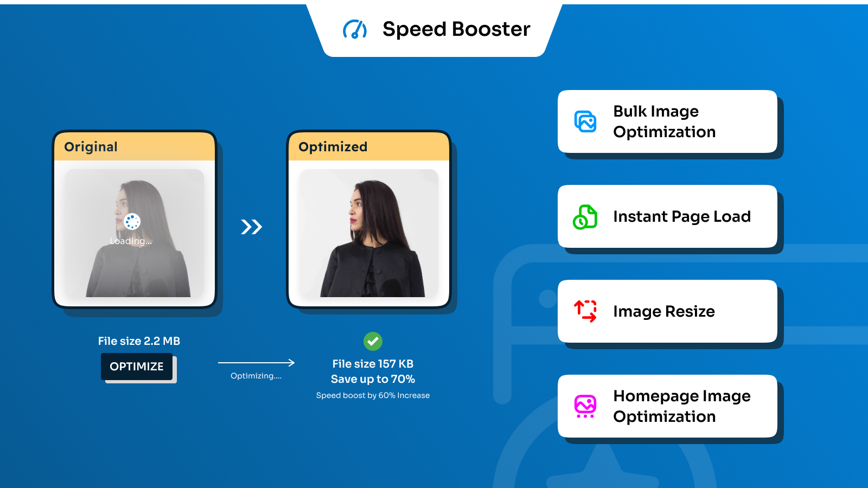868x488 pixels.
Task: Click the double chevron arrows between images
Action: click(252, 227)
